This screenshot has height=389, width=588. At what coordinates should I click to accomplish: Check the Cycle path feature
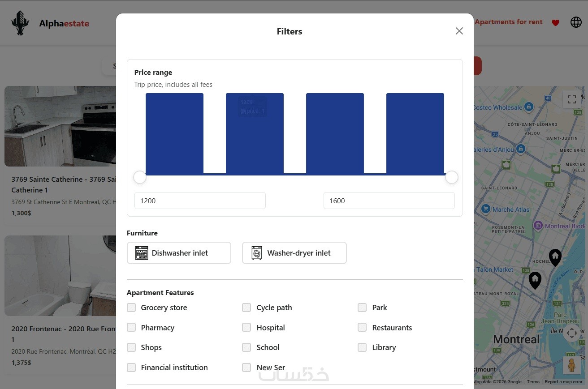point(246,308)
